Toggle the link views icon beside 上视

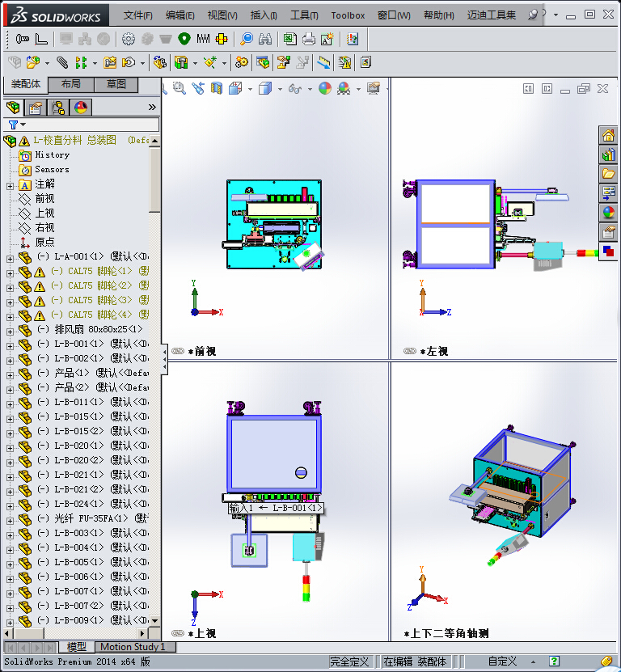click(x=178, y=633)
